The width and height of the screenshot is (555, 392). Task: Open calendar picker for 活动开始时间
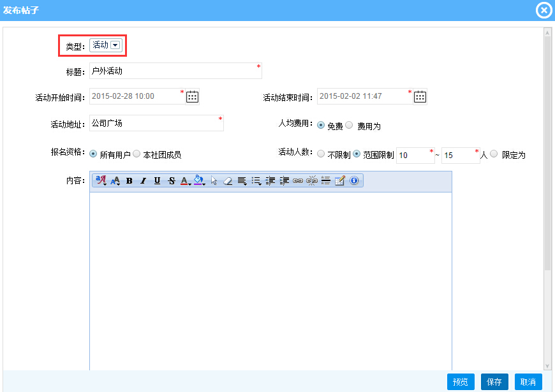192,97
